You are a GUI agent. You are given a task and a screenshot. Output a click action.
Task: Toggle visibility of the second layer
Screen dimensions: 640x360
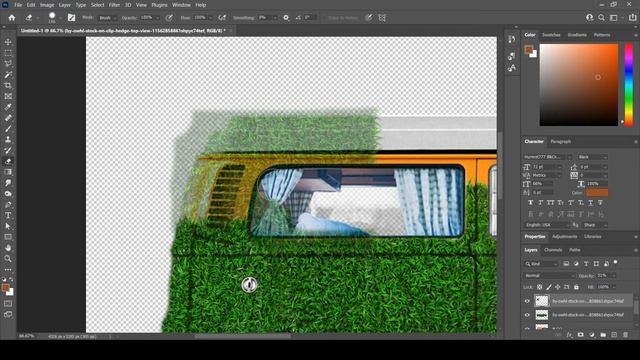(x=527, y=315)
